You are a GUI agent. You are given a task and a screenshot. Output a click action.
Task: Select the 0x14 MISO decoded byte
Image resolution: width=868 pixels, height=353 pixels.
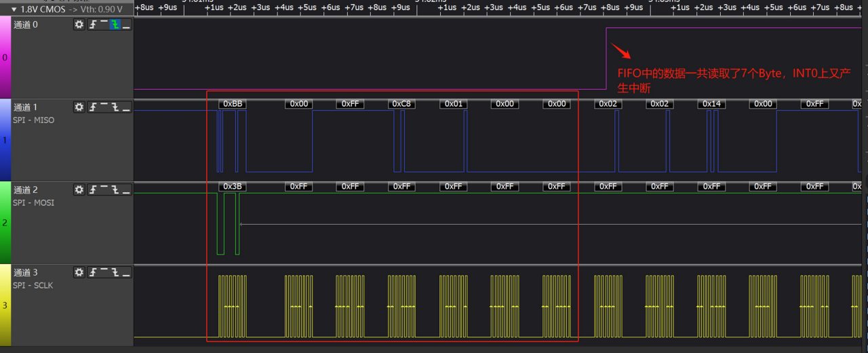coord(711,104)
